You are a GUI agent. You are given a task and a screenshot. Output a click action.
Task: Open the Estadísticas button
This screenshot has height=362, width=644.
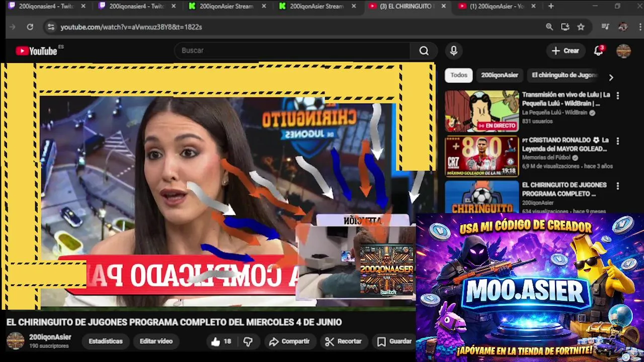106,341
